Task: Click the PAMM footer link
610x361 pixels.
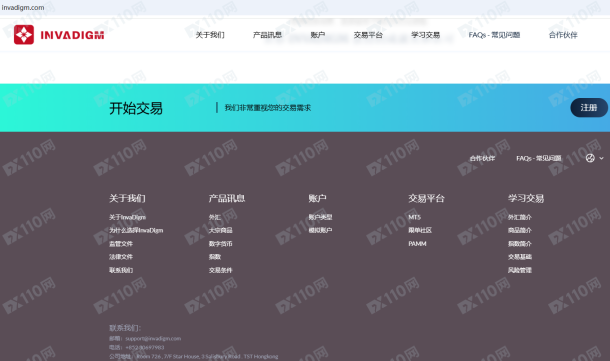Action: pyautogui.click(x=417, y=244)
